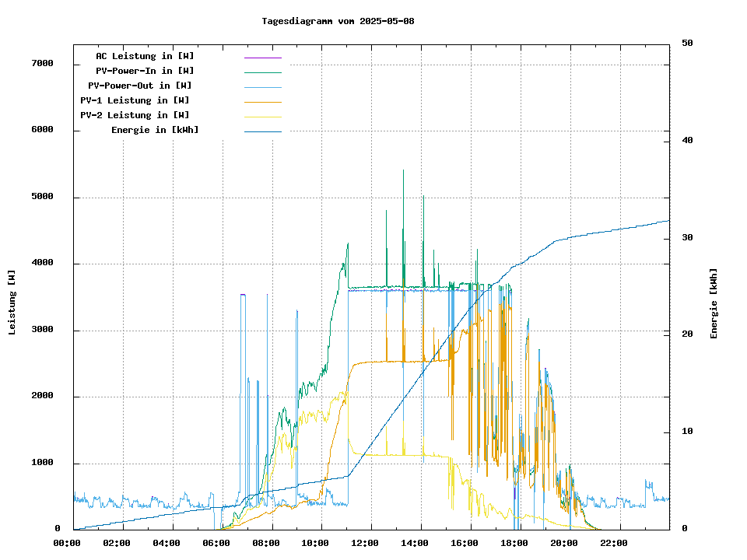This screenshot has width=747, height=560.
Task: Select the PV-2 Leistung legend label
Action: (135, 115)
